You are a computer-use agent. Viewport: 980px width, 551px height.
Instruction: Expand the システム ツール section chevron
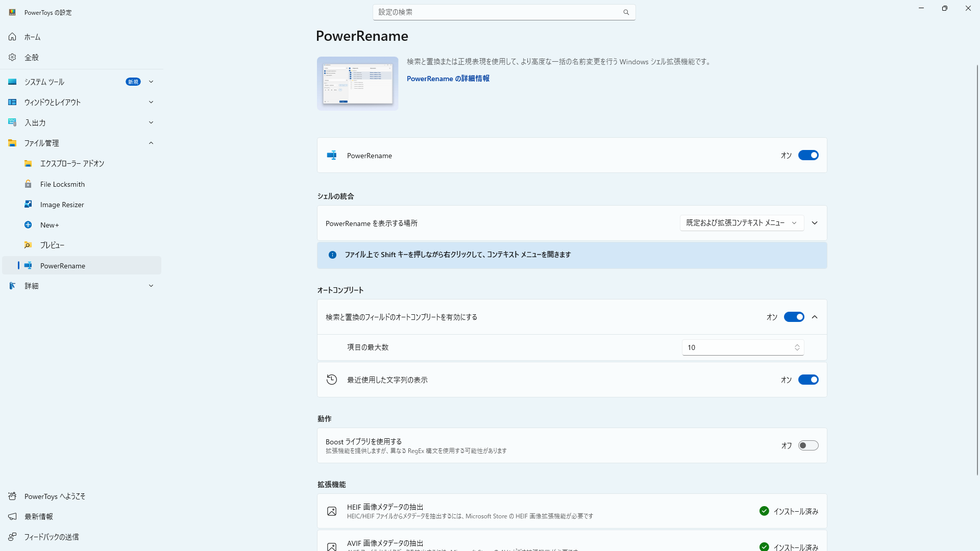(151, 82)
